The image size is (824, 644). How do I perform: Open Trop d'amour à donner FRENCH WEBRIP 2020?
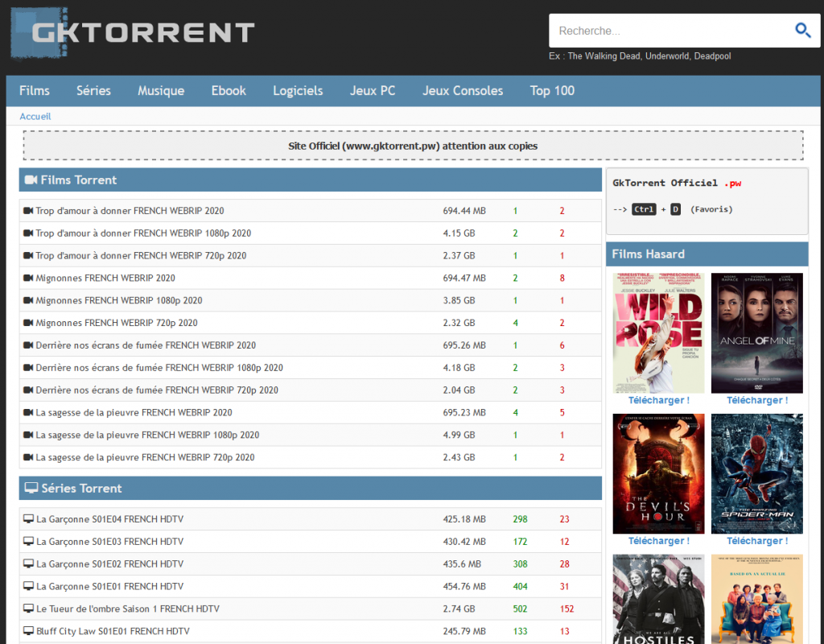point(130,210)
